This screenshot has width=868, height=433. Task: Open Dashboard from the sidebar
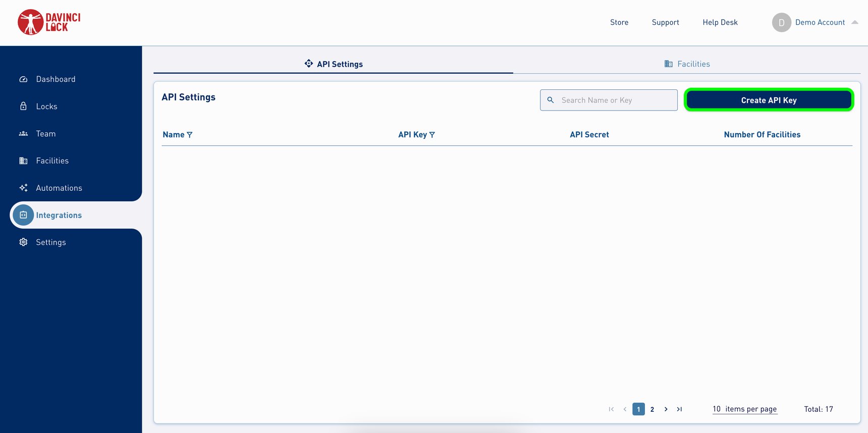pyautogui.click(x=56, y=79)
